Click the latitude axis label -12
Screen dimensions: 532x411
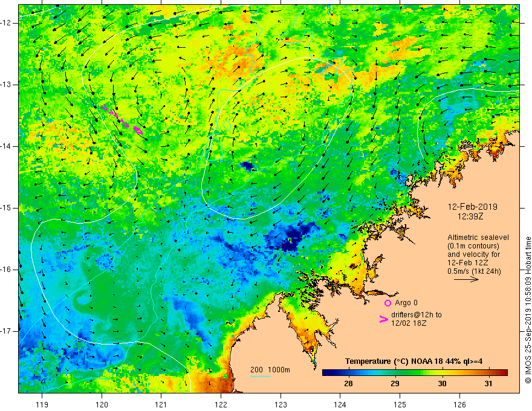tap(7, 23)
